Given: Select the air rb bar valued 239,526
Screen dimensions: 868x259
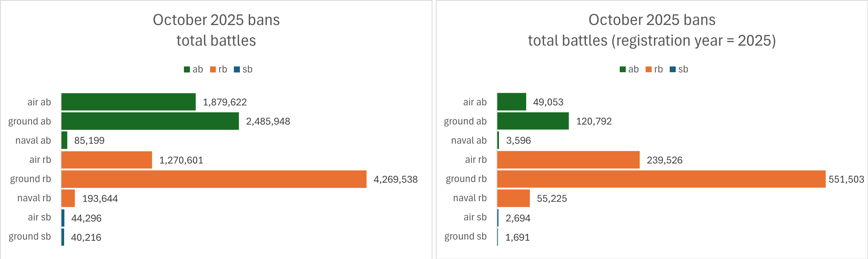Looking at the screenshot, I should [x=568, y=160].
